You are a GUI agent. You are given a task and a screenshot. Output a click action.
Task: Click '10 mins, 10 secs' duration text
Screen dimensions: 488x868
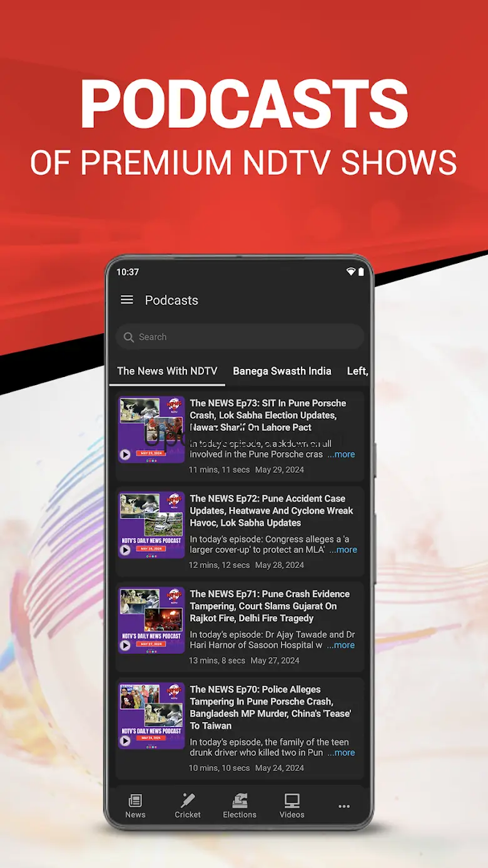pos(220,768)
